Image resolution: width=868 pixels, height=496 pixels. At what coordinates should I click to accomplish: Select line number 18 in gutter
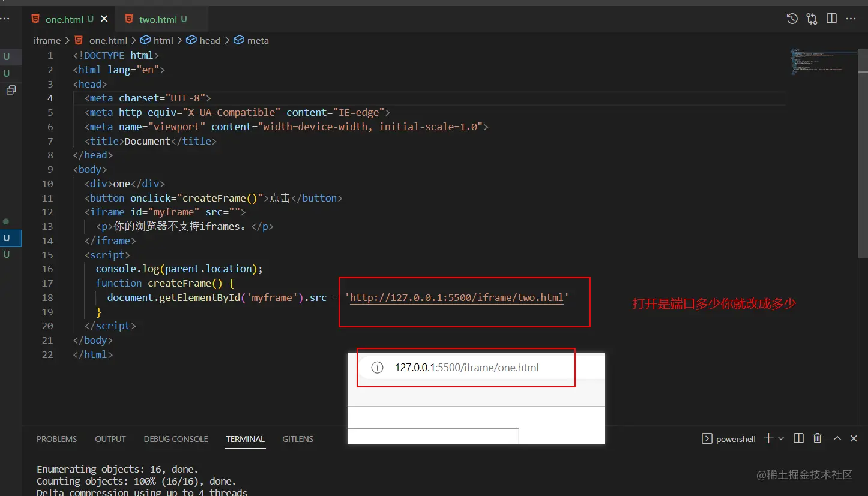(47, 297)
